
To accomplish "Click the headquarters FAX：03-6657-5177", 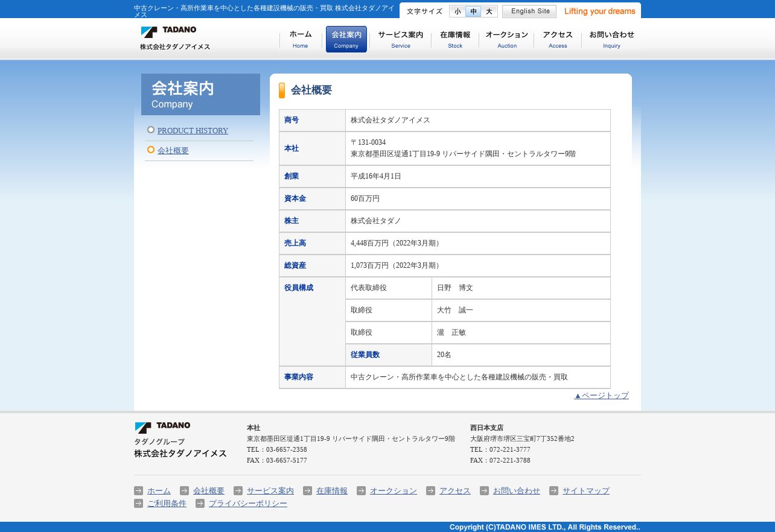I will [277, 461].
